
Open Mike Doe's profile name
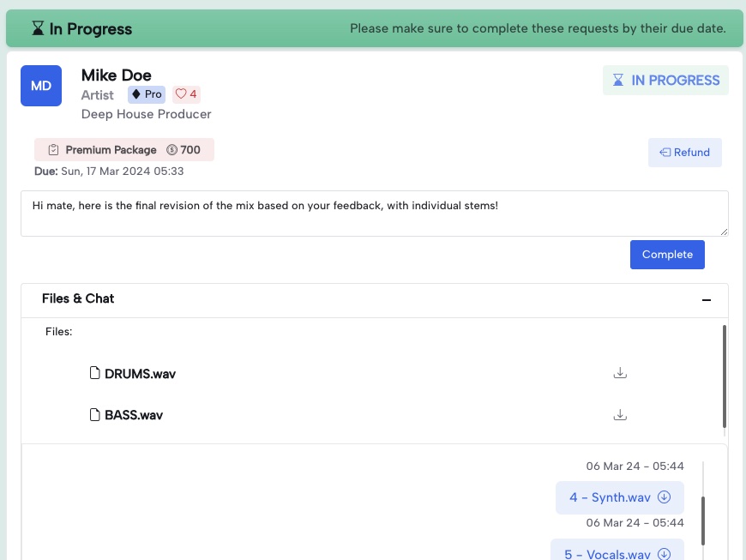click(x=116, y=75)
